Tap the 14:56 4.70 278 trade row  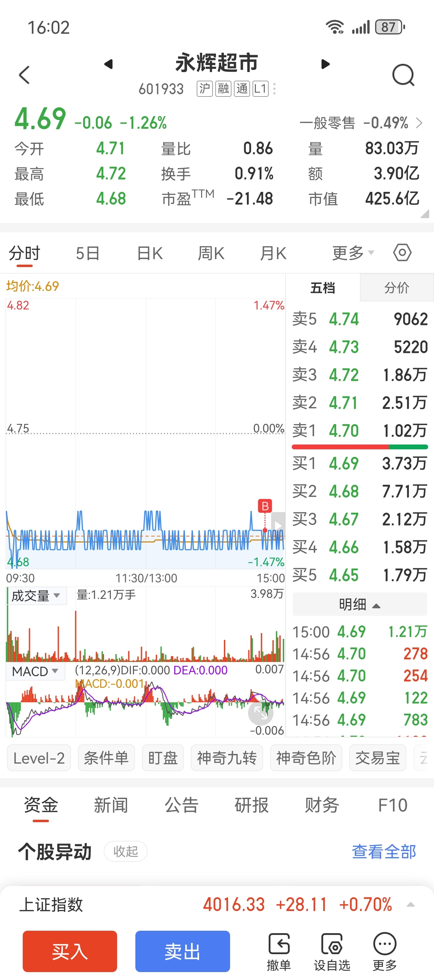(x=360, y=654)
